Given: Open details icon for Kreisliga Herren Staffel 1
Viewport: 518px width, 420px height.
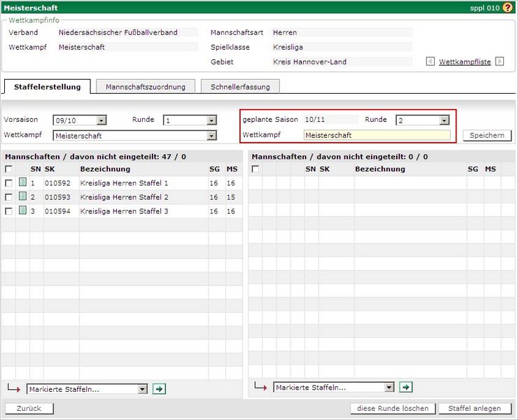Looking at the screenshot, I should pyautogui.click(x=22, y=183).
